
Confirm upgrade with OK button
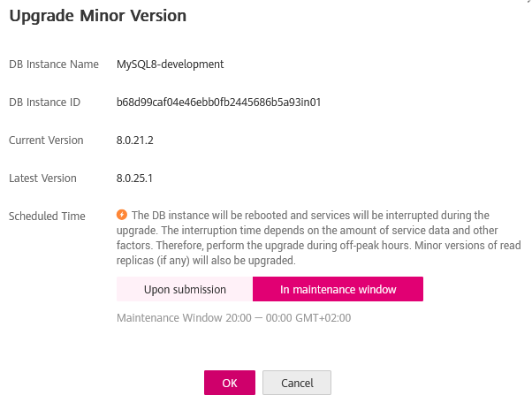[230, 383]
